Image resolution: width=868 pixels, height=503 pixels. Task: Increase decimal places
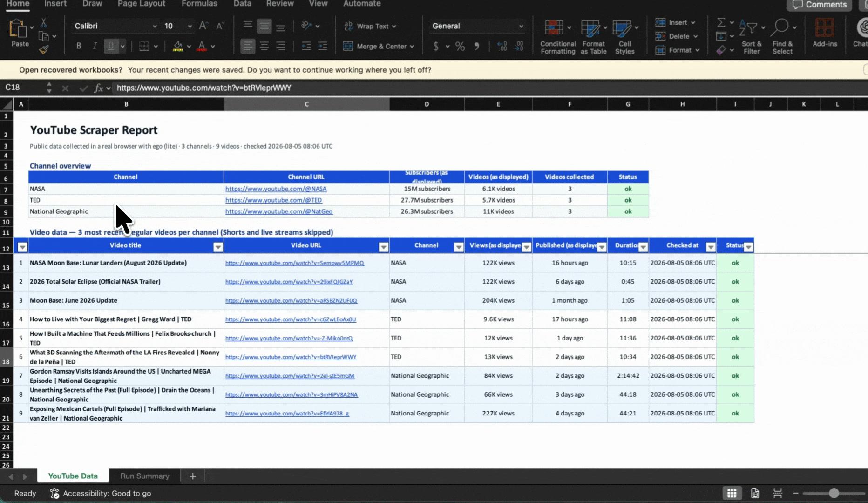(x=502, y=46)
